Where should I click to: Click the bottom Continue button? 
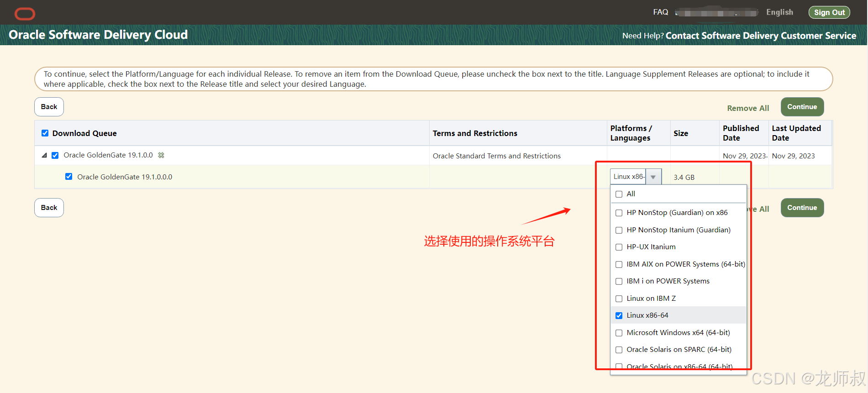(x=802, y=208)
